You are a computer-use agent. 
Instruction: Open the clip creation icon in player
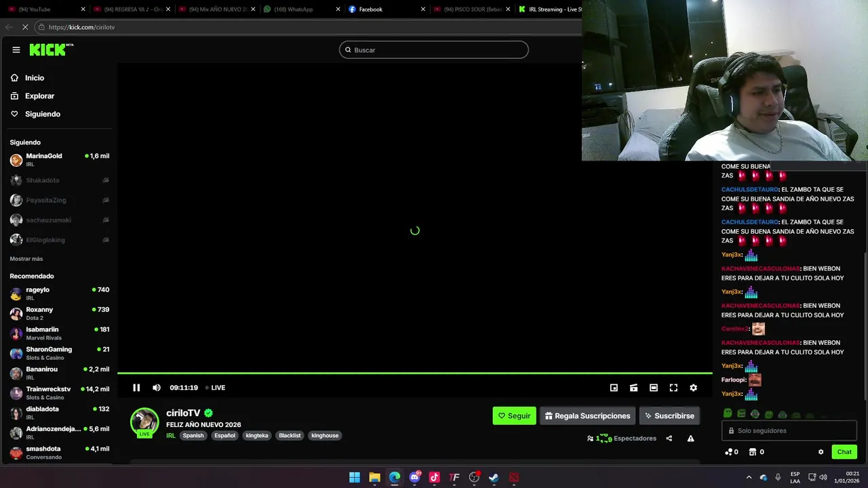tap(633, 388)
